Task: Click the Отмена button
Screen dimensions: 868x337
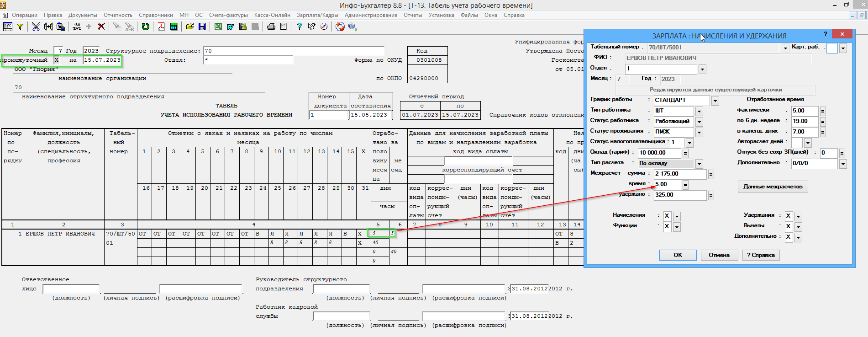Action: tap(719, 255)
